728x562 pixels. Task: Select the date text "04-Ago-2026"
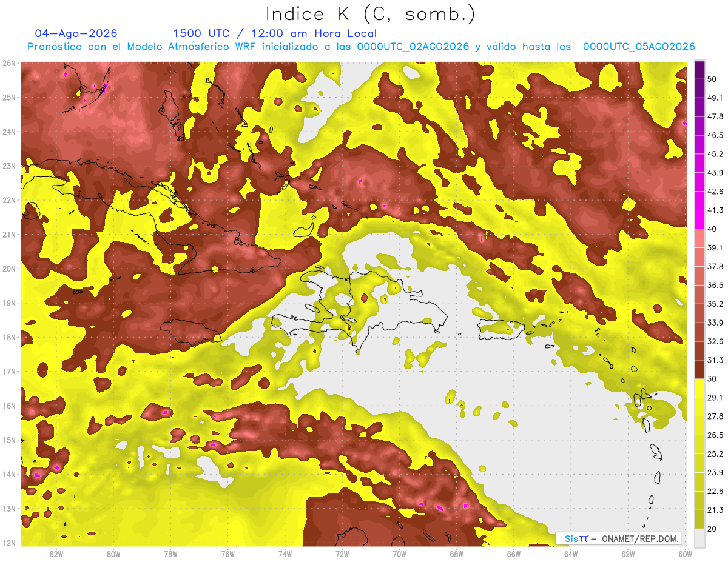(x=76, y=33)
